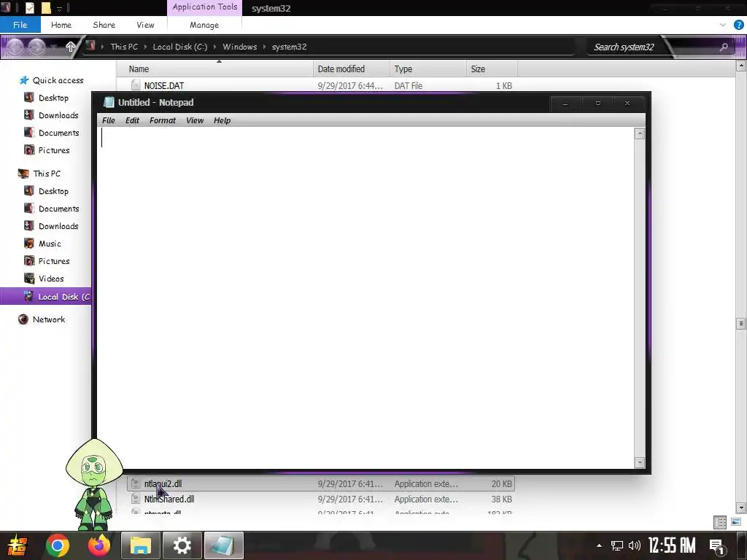Sort by Date modified column header
The image size is (747, 560).
pyautogui.click(x=352, y=69)
